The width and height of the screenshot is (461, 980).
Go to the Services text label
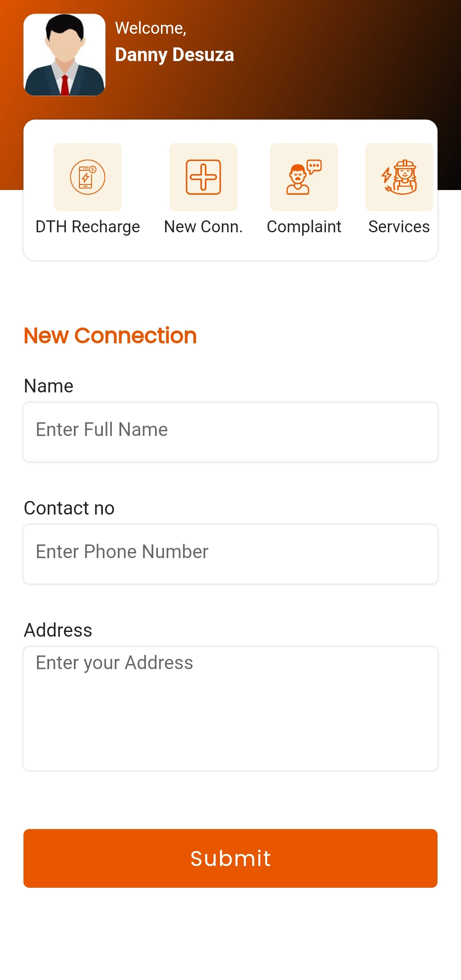[x=399, y=227]
